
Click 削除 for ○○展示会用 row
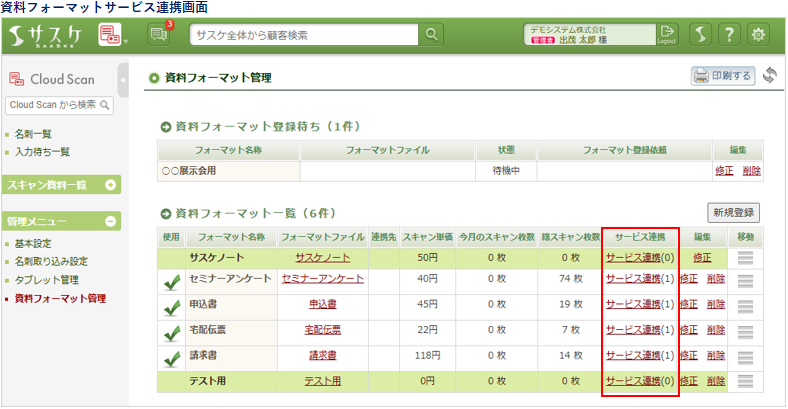coord(752,171)
